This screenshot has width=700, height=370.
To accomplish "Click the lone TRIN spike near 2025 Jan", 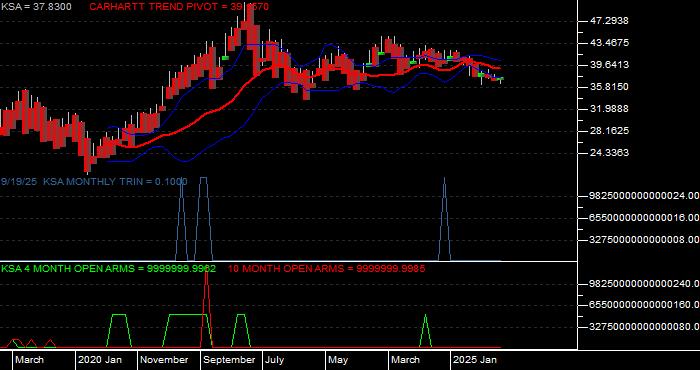I will coord(444,219).
